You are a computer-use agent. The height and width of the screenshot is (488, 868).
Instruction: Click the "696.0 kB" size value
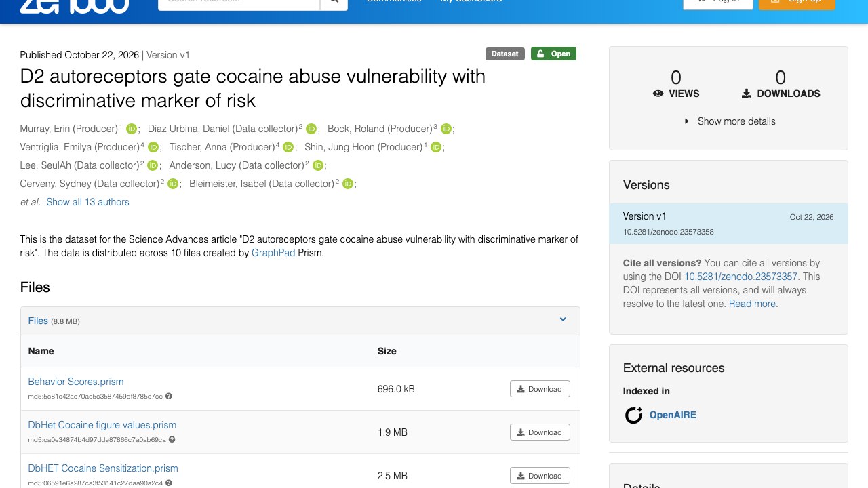click(x=396, y=389)
